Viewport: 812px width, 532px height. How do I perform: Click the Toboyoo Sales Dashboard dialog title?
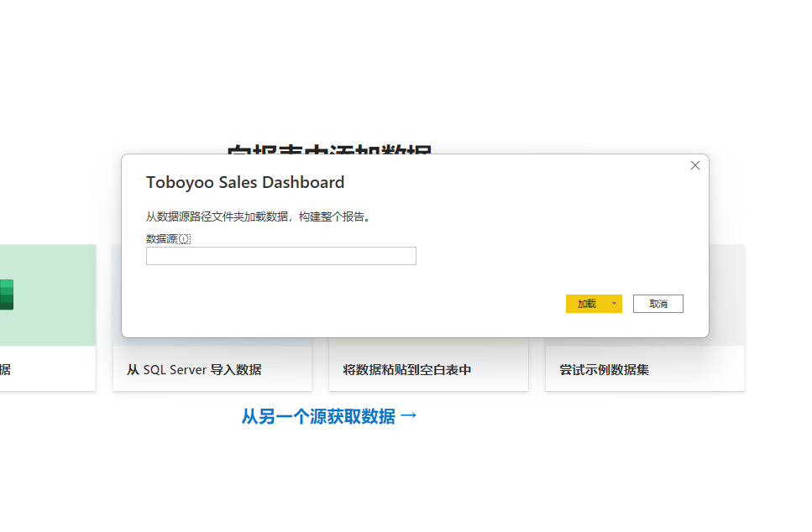245,183
